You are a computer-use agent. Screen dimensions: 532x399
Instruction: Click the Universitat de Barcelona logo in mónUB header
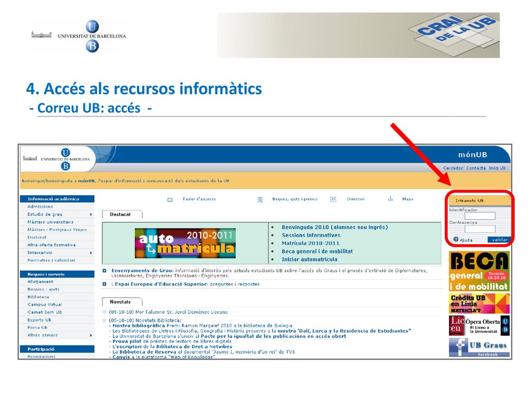pos(57,159)
